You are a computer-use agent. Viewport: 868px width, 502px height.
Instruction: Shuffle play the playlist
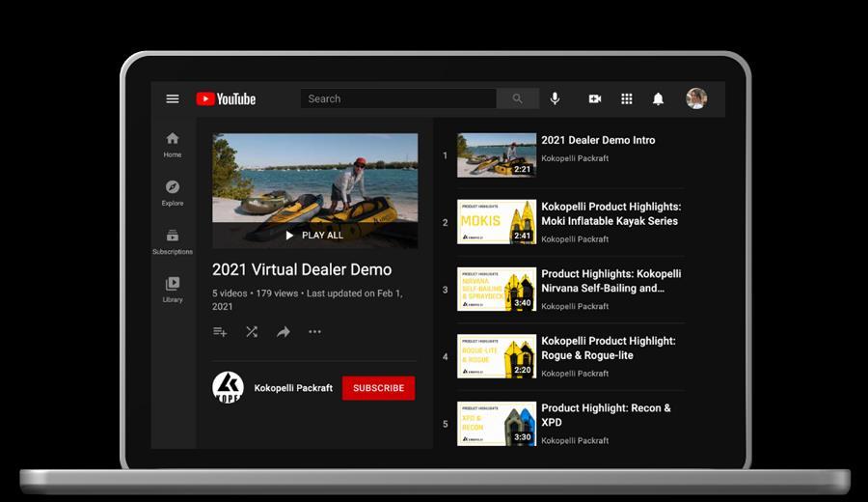coord(252,332)
